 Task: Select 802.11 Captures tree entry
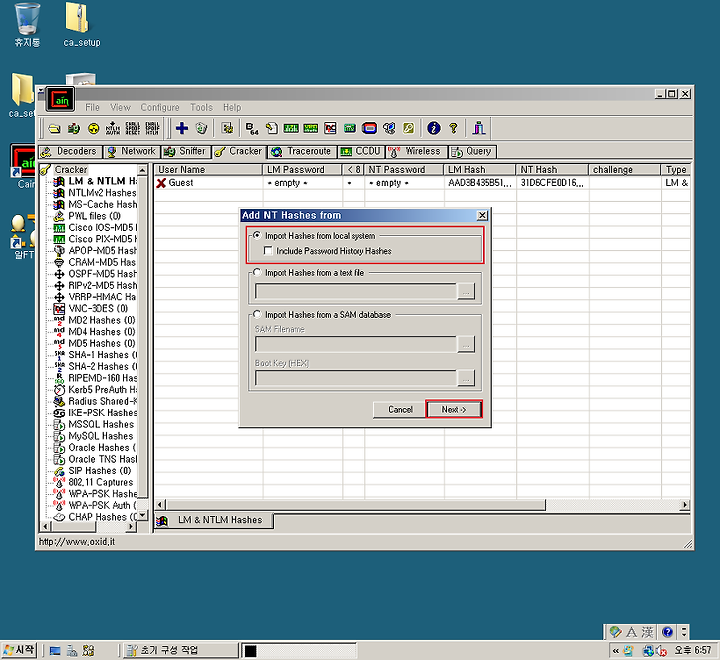[x=101, y=482]
